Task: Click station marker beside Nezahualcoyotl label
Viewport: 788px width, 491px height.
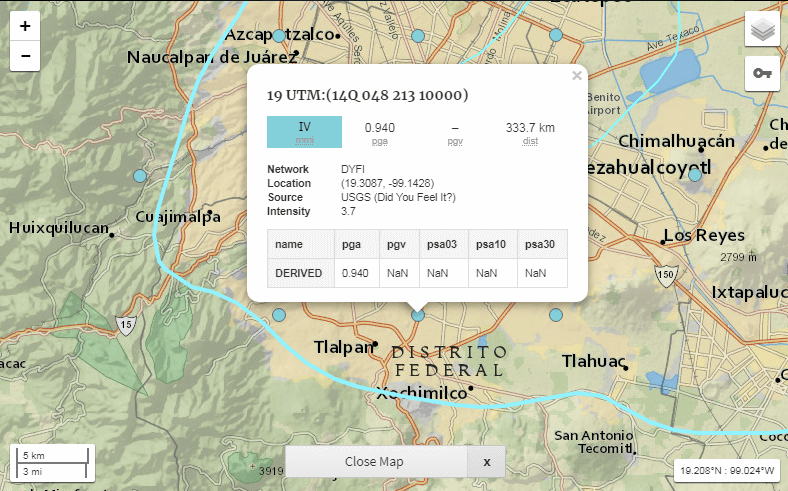Action: pyautogui.click(x=695, y=173)
